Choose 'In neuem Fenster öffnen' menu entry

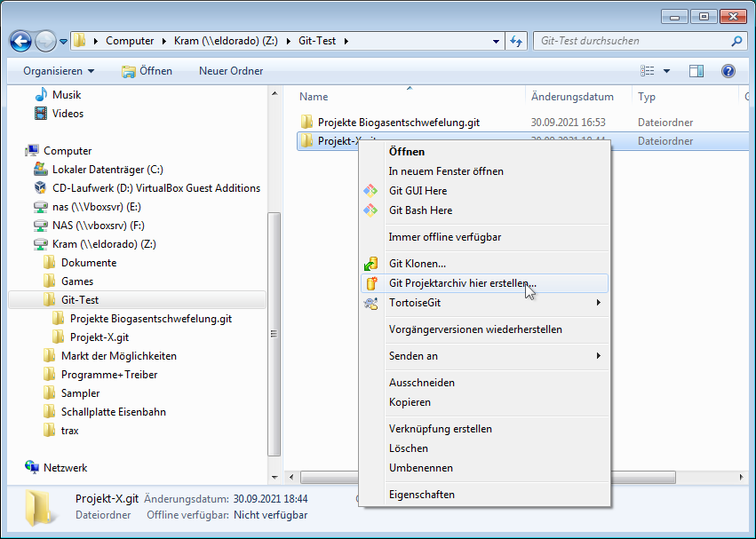[x=484, y=171]
